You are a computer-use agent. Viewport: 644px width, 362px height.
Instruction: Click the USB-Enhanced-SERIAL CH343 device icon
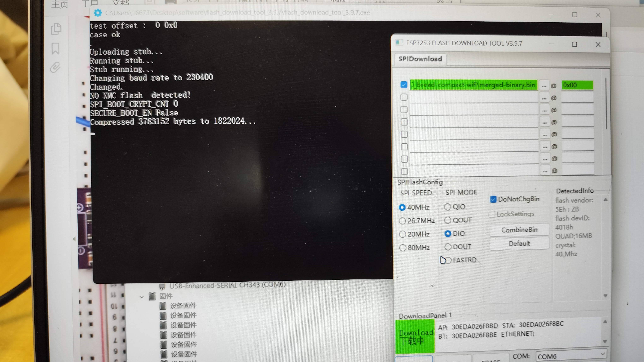point(162,286)
